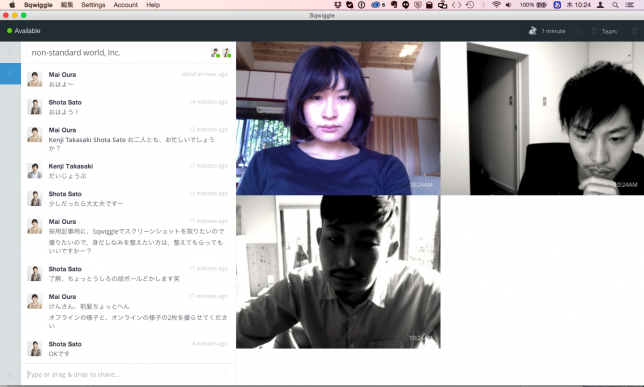The width and height of the screenshot is (644, 387).
Task: Click the '14 minutes ago' timestamp
Action: tap(208, 101)
